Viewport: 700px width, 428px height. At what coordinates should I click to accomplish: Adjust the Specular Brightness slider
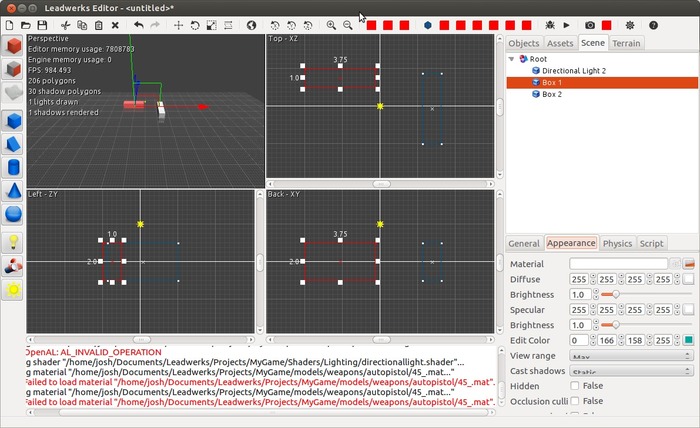point(647,325)
